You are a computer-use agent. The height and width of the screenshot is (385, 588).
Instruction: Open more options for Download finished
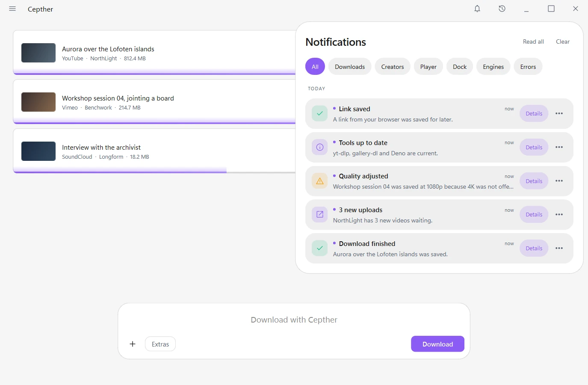click(559, 248)
